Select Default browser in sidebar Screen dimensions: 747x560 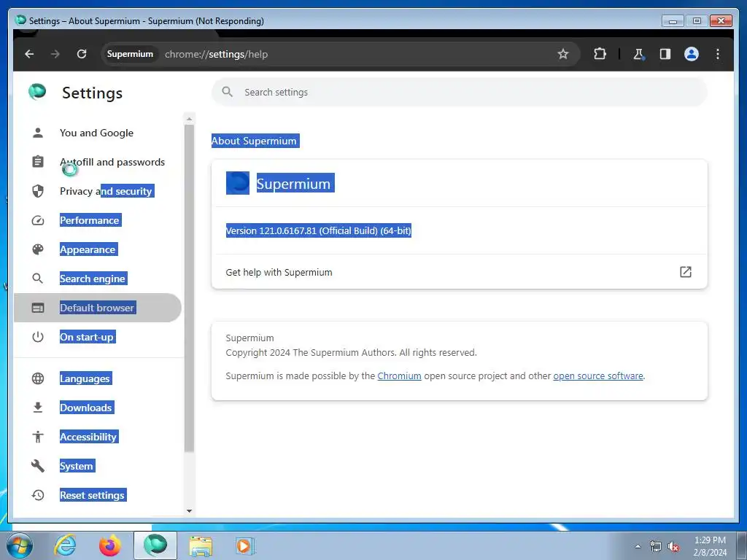pyautogui.click(x=97, y=308)
